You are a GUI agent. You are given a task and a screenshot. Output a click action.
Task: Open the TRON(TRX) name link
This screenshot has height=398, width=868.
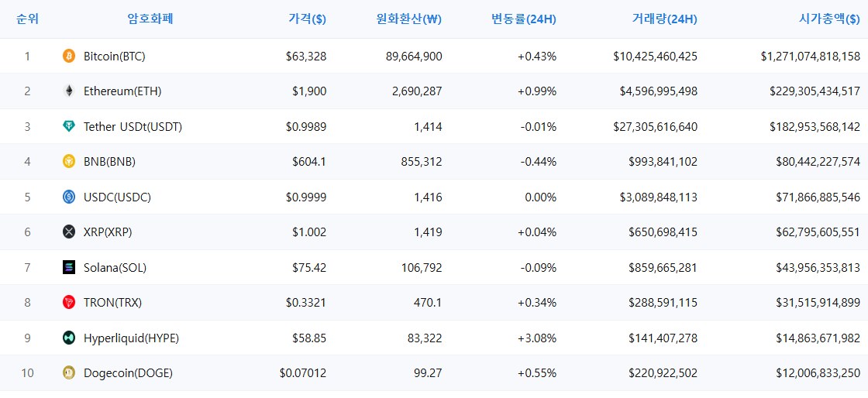(x=113, y=303)
